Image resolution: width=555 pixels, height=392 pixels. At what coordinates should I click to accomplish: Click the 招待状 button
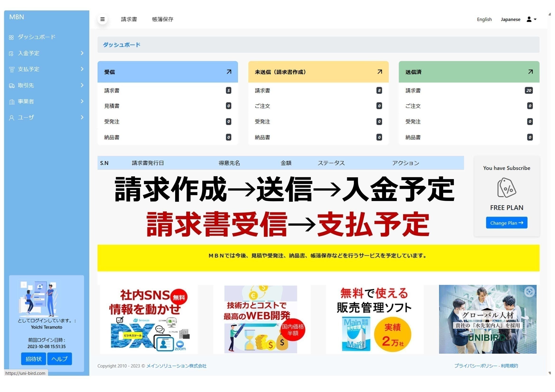(x=34, y=359)
